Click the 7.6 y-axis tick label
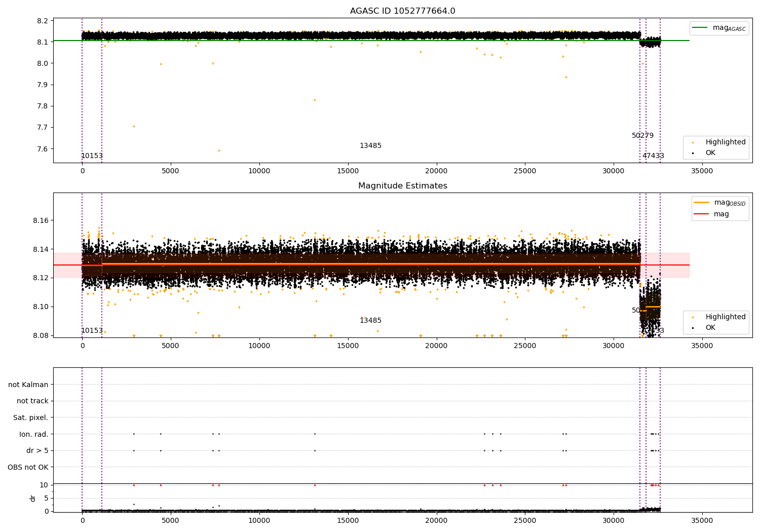The height and width of the screenshot is (532, 760). click(x=44, y=149)
